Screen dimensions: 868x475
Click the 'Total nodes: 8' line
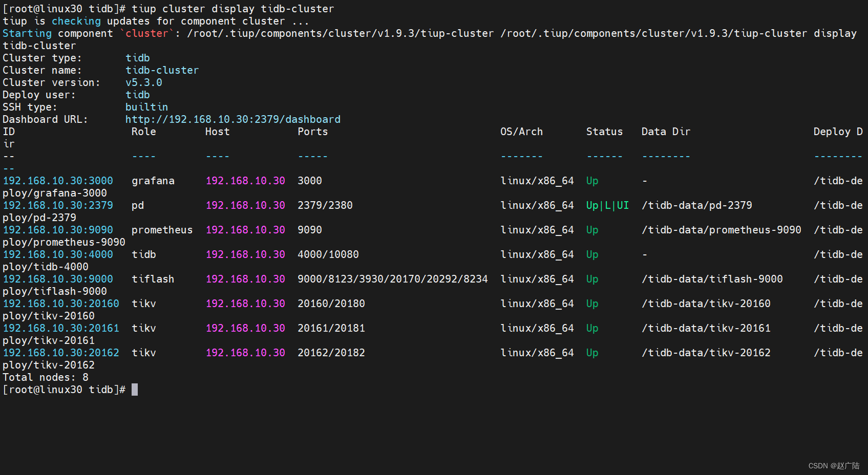pos(46,377)
